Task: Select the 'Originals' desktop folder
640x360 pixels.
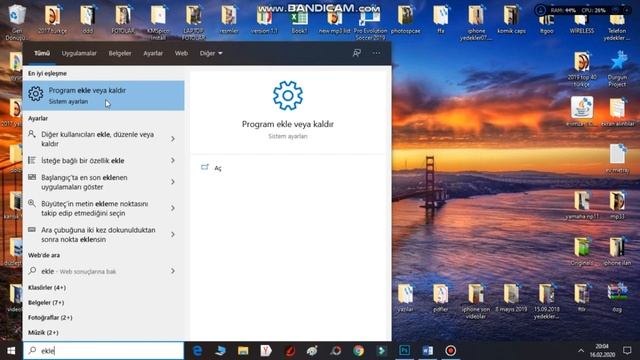Action: pyautogui.click(x=582, y=251)
